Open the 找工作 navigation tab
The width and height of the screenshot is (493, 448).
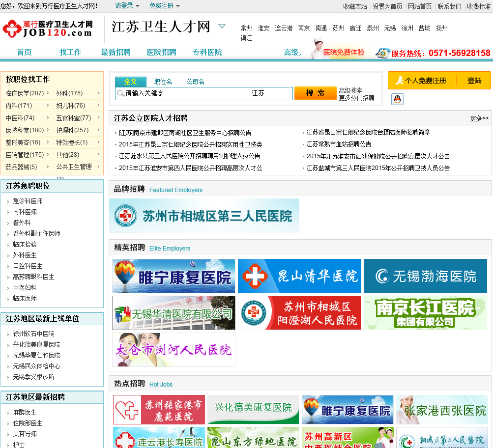(x=70, y=52)
